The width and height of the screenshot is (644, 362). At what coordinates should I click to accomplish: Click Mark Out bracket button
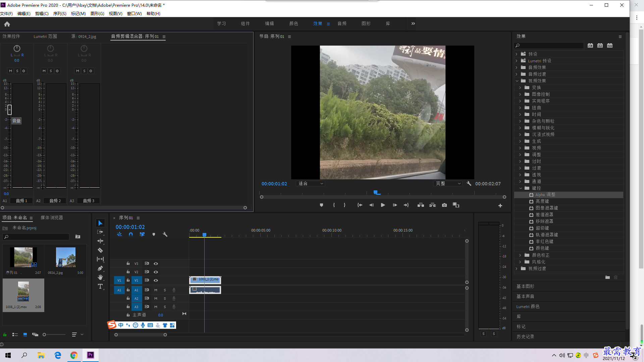click(344, 205)
